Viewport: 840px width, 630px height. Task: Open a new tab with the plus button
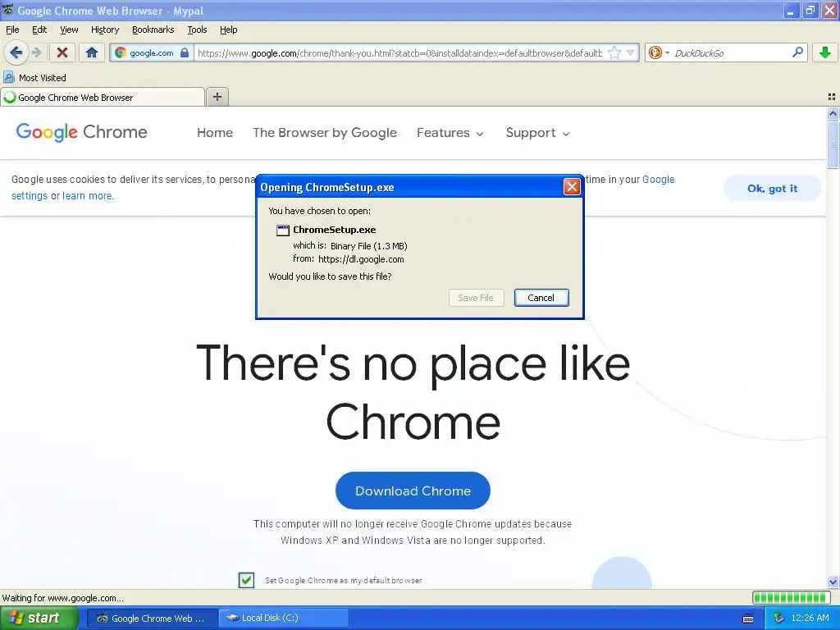coord(217,97)
